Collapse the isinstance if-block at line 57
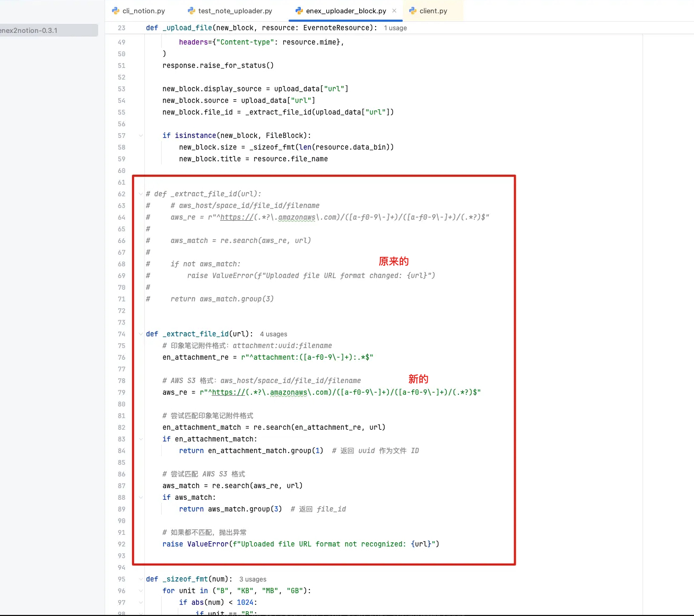The height and width of the screenshot is (616, 694). tap(141, 136)
